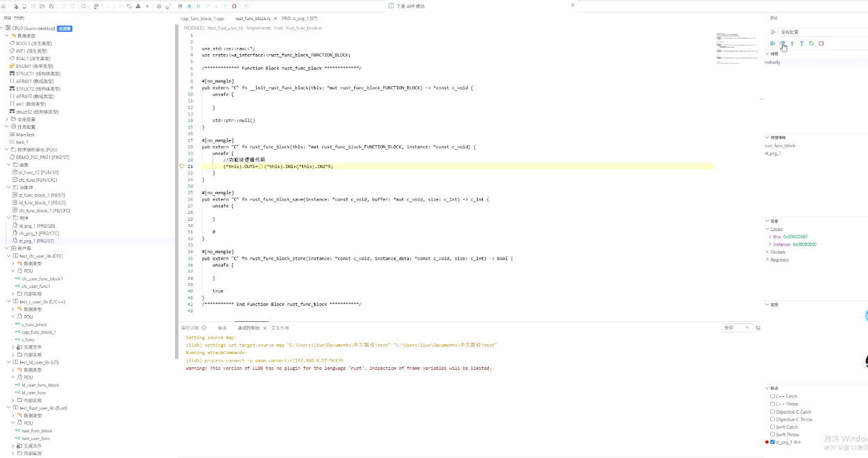Collapse the breakpoints section chevron
868x458 pixels.
(767, 388)
